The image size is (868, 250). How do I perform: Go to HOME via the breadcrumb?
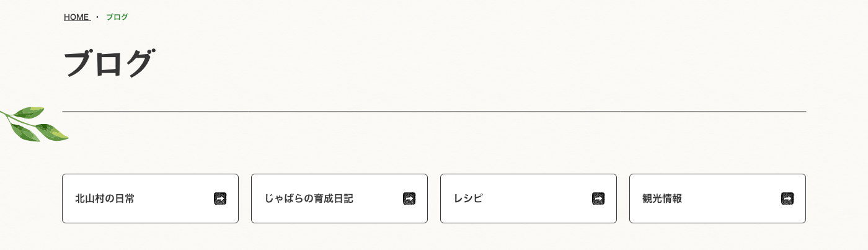click(x=76, y=17)
